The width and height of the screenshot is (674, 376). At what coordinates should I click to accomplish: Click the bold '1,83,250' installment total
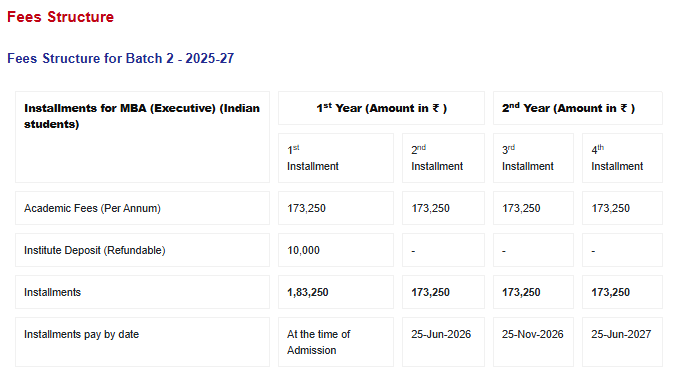click(308, 292)
